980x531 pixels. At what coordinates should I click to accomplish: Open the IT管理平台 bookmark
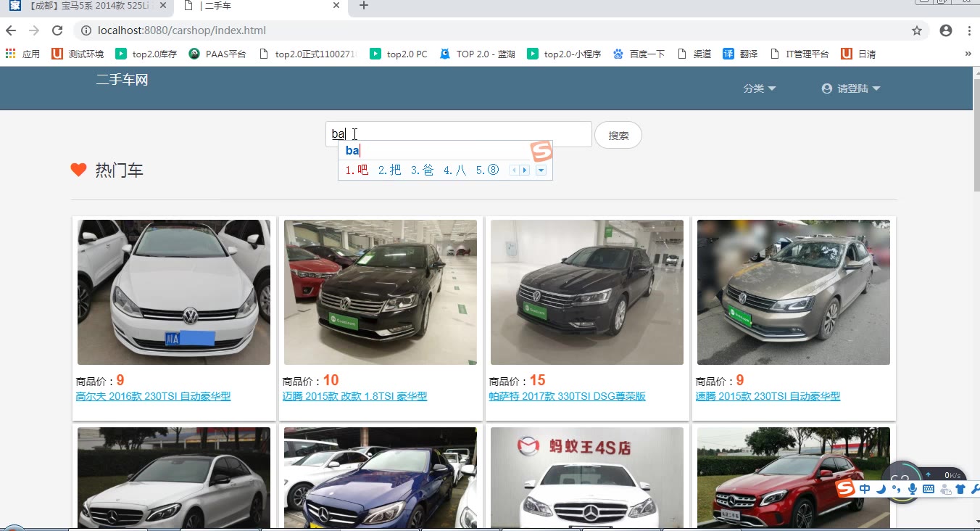(x=800, y=54)
